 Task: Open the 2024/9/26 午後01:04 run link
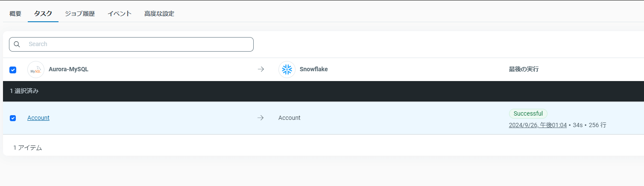tap(538, 125)
